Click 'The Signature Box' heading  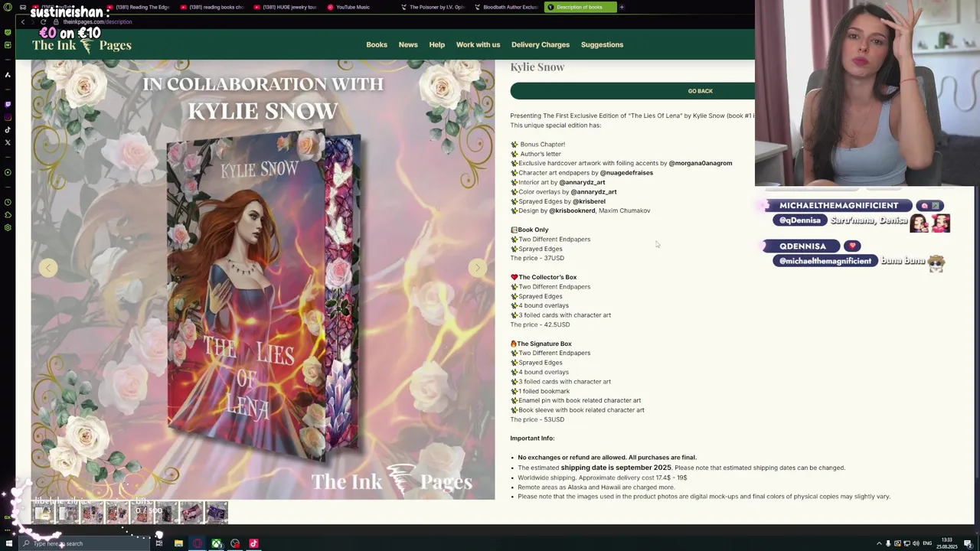pos(544,344)
